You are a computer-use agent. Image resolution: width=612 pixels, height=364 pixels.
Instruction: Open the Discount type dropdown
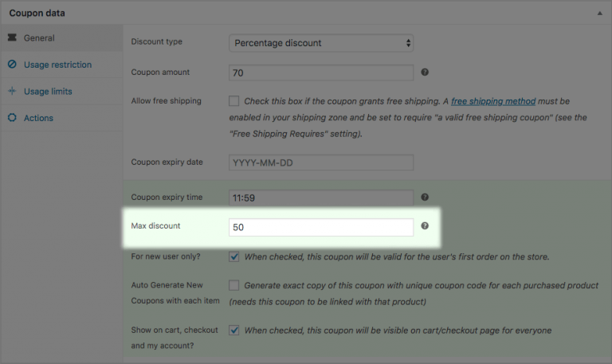point(320,42)
